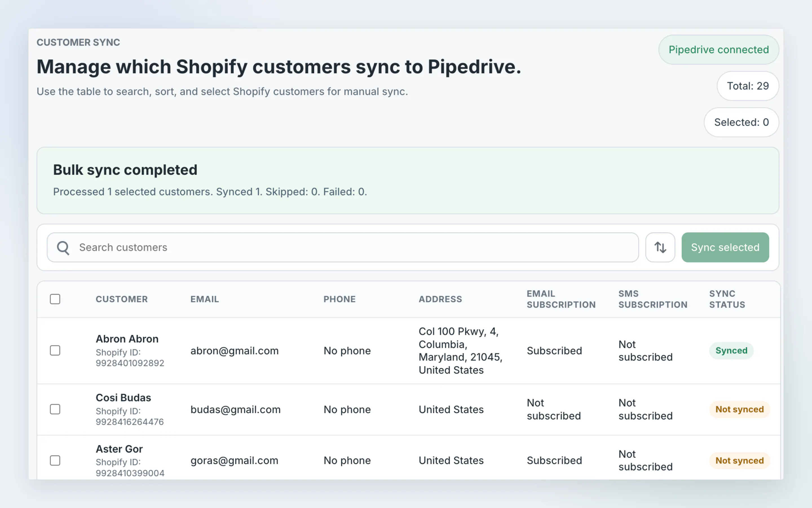Click the Bulk sync completed heading

pos(125,170)
